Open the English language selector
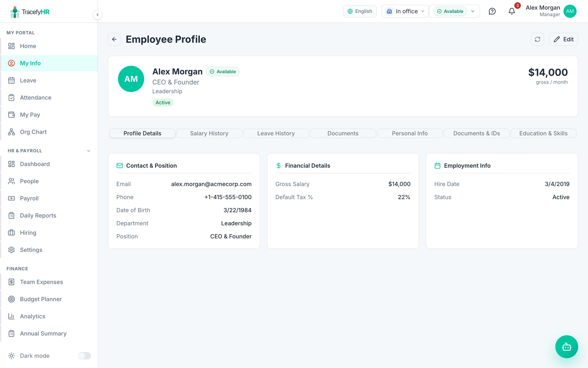 [x=360, y=11]
